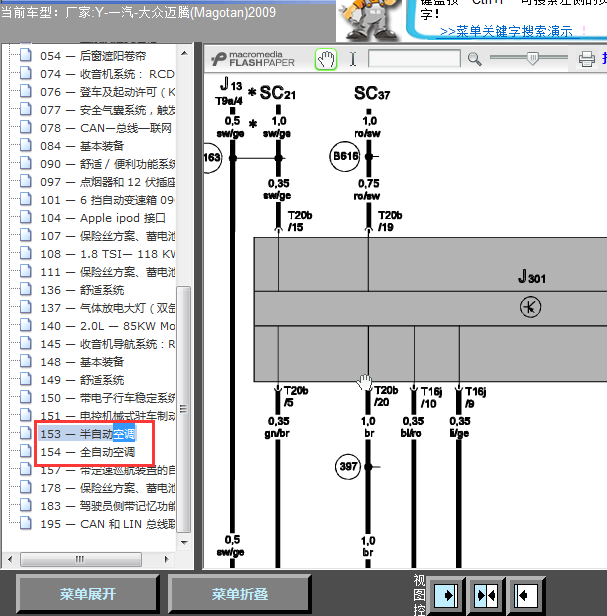Click document icon beside 136 舒适系统
The image size is (607, 616).
tap(26, 289)
